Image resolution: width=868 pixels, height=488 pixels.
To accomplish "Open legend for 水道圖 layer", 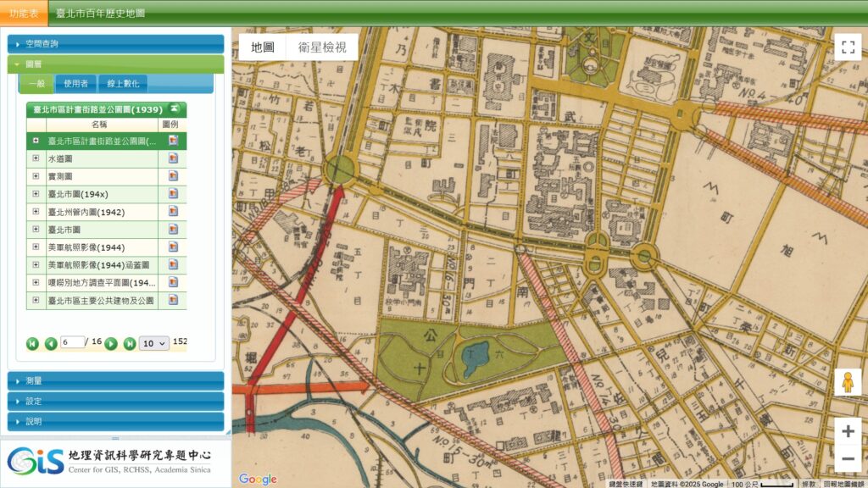I will [173, 158].
